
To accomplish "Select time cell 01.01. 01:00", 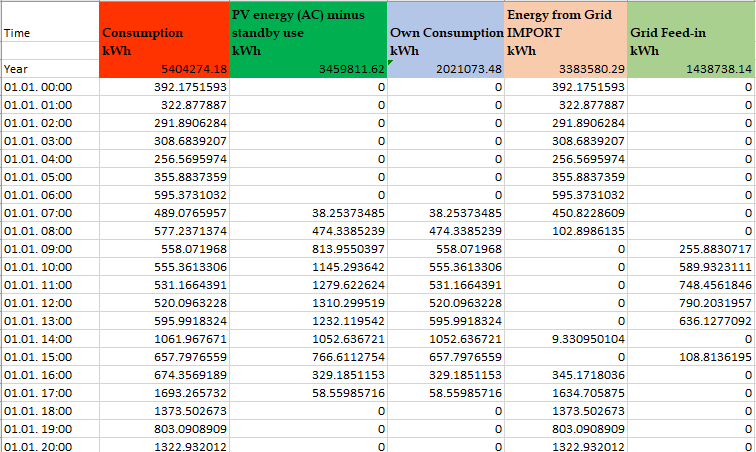I will (50, 105).
